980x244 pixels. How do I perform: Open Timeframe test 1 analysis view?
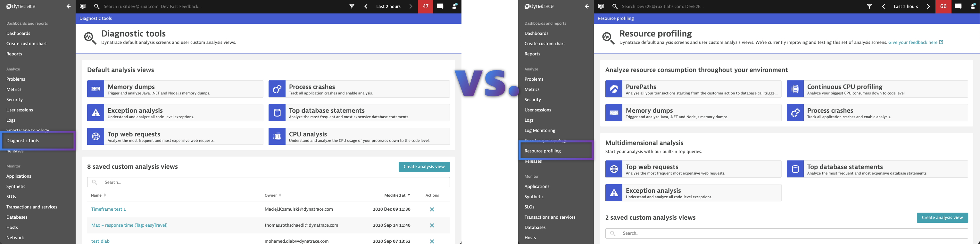click(108, 209)
